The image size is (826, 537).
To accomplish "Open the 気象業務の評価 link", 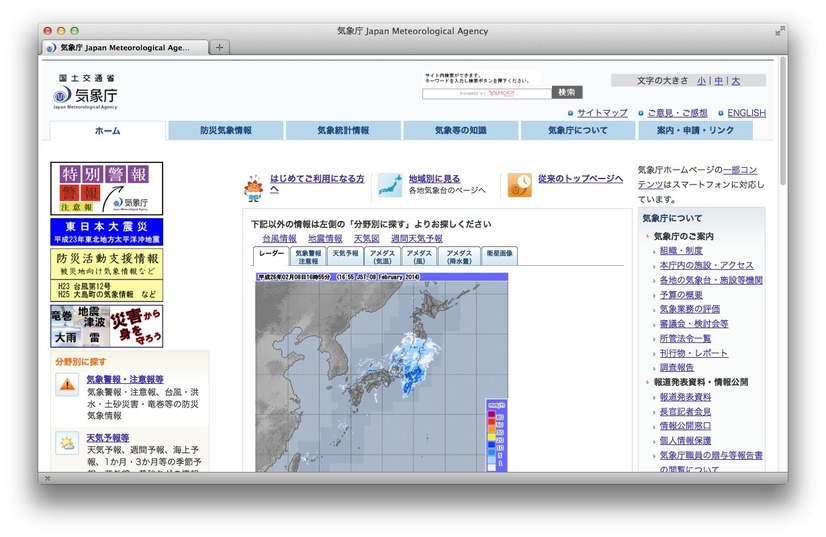I will (690, 309).
